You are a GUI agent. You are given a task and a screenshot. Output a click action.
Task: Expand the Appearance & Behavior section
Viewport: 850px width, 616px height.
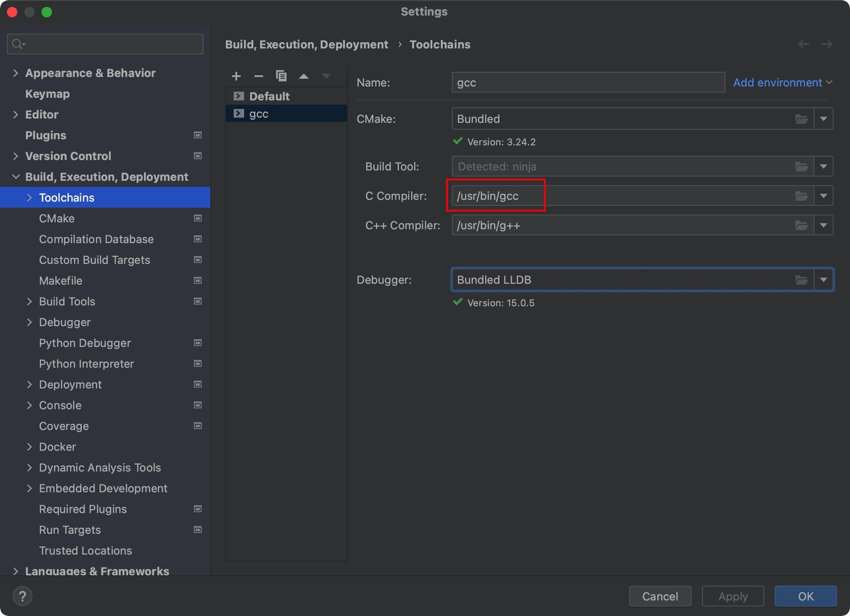point(16,73)
